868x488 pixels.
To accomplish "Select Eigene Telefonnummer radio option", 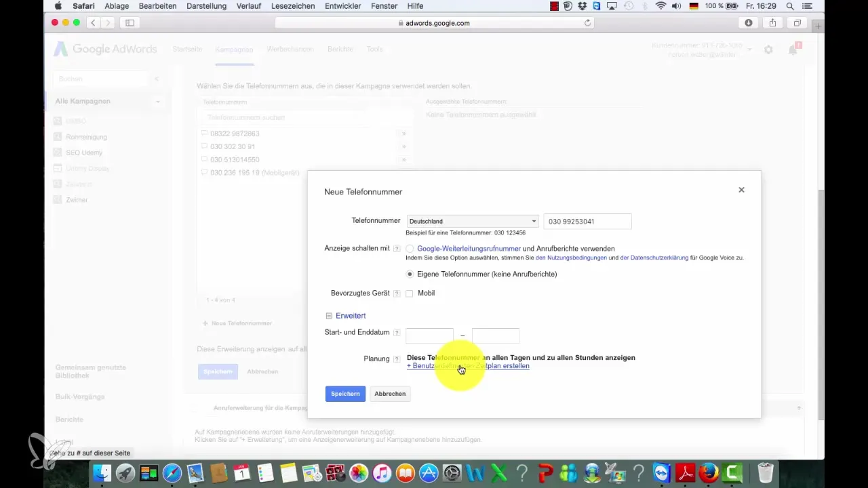I will pos(410,274).
